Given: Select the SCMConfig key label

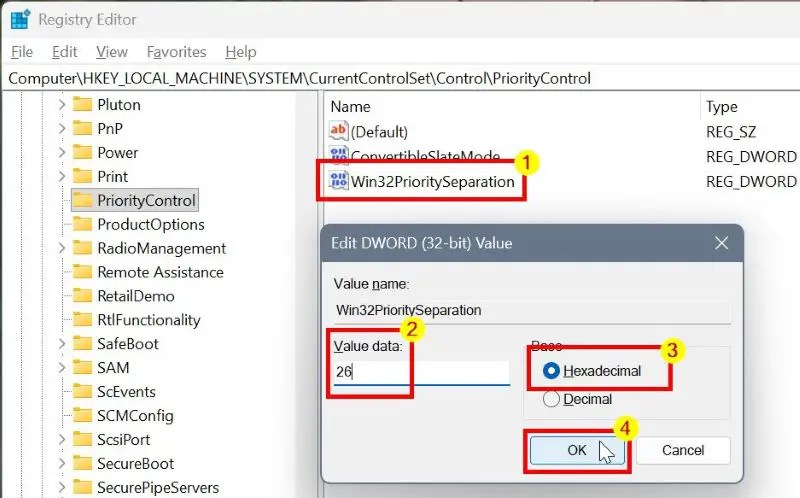Looking at the screenshot, I should pos(136,416).
